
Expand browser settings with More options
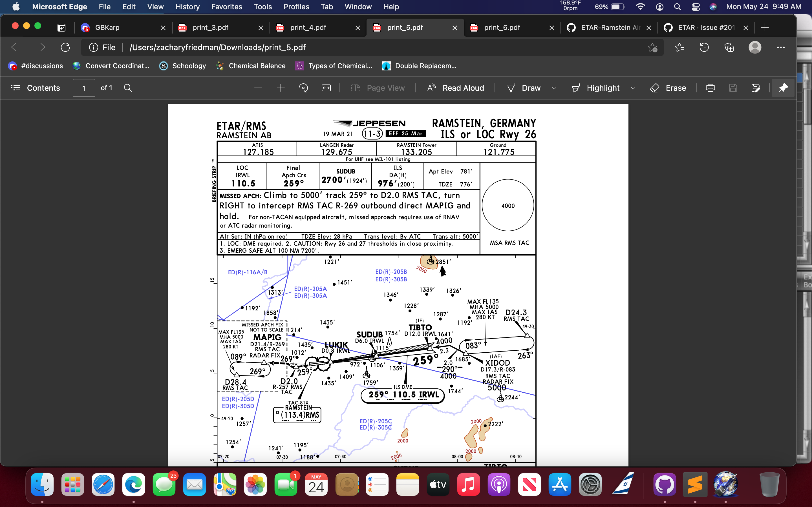781,47
